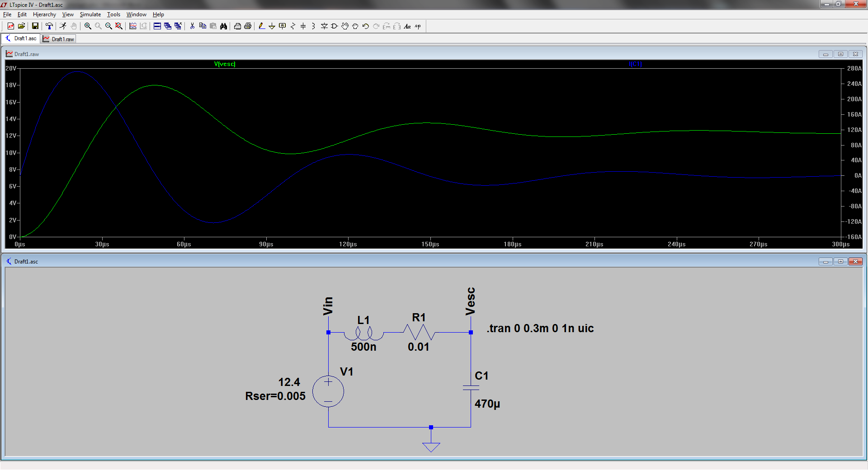Open the Tools menu
The height and width of the screenshot is (470, 868).
(x=113, y=14)
